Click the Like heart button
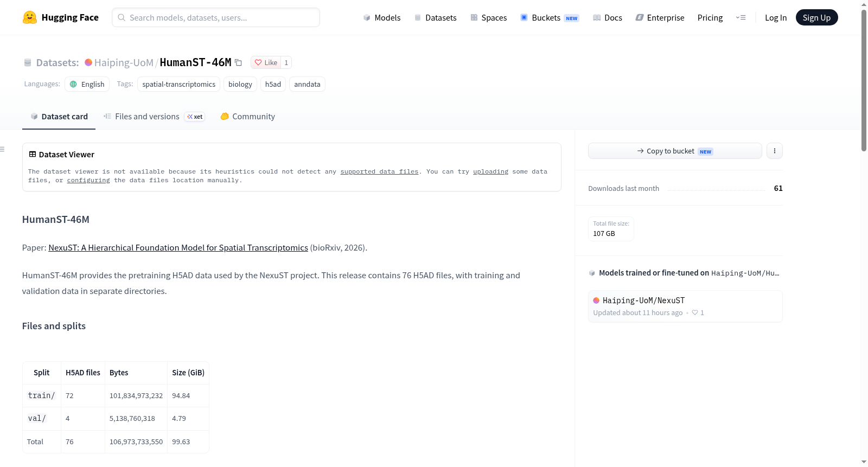The image size is (868, 467). click(266, 62)
